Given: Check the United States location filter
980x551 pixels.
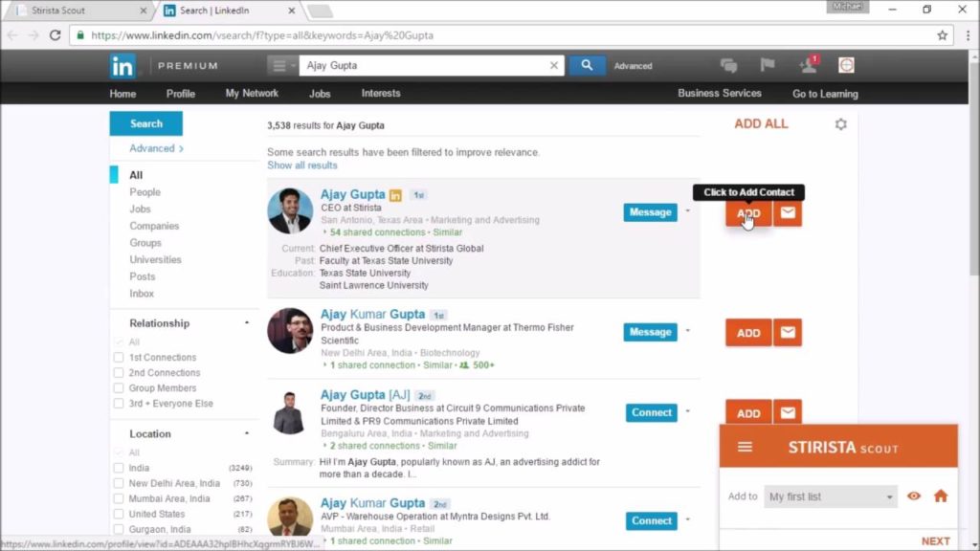Looking at the screenshot, I should pos(119,514).
